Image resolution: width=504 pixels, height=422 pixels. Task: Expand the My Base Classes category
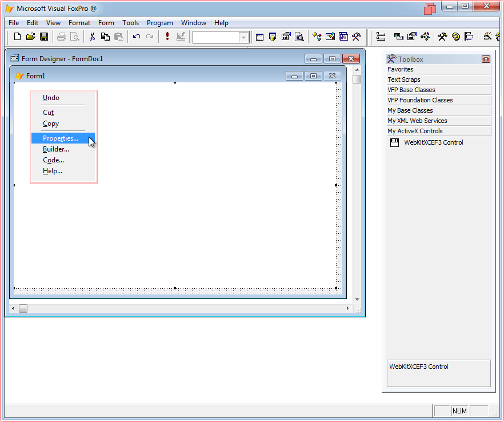[x=439, y=111]
